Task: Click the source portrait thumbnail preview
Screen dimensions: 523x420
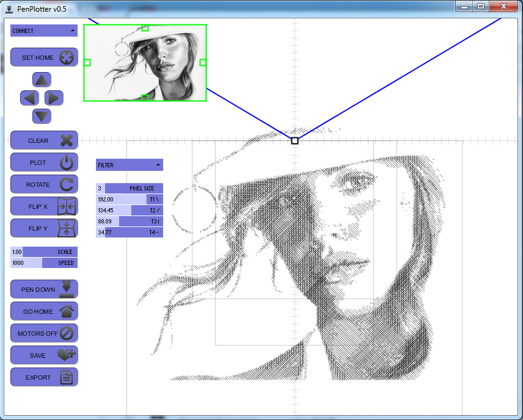Action: [145, 62]
